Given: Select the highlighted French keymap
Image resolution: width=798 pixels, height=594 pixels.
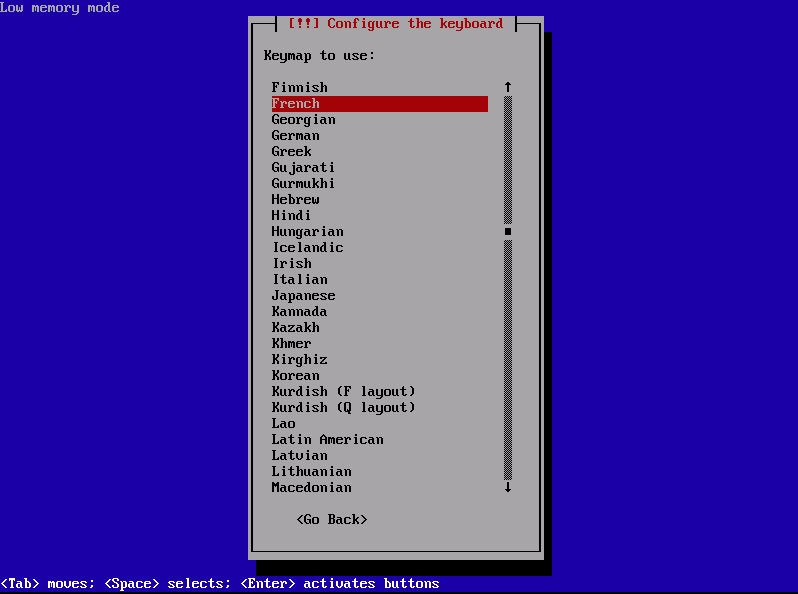Looking at the screenshot, I should coord(380,103).
